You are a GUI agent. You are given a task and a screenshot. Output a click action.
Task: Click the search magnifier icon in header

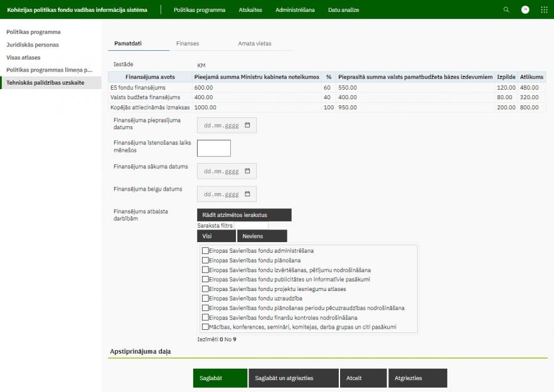tap(506, 10)
